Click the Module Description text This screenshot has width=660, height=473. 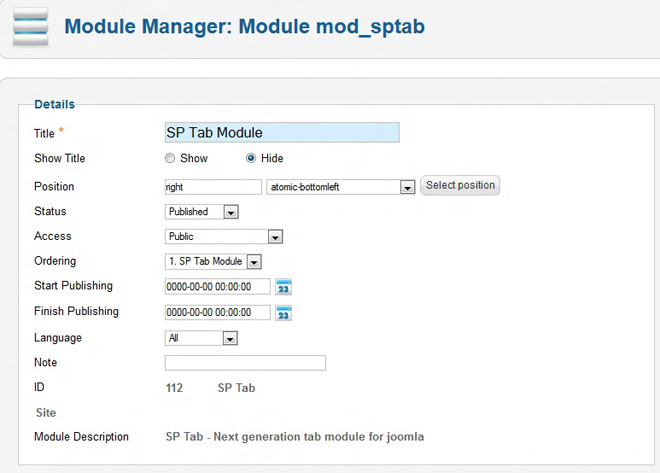(294, 437)
